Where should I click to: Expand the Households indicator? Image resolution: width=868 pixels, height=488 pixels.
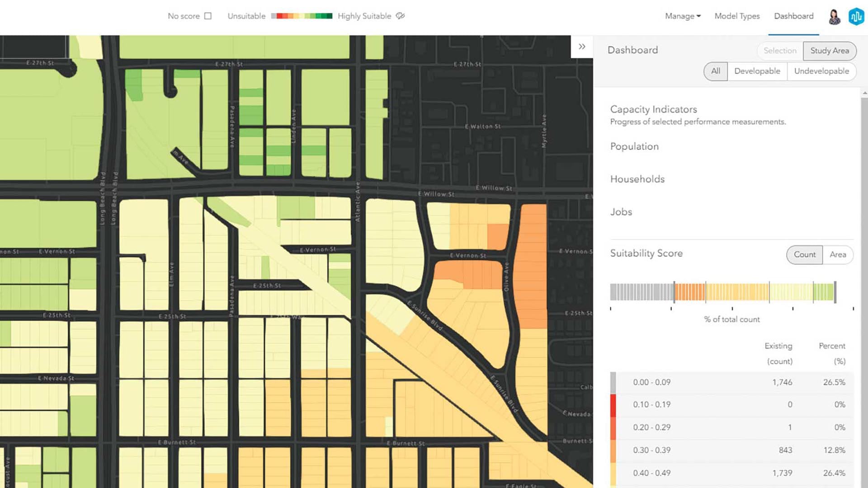(x=637, y=179)
